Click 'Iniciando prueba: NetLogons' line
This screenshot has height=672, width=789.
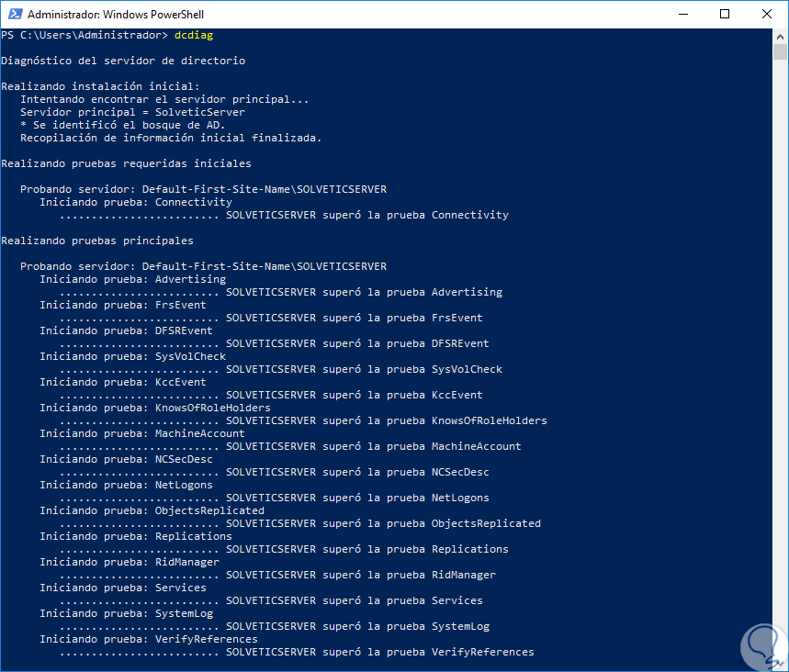(127, 485)
